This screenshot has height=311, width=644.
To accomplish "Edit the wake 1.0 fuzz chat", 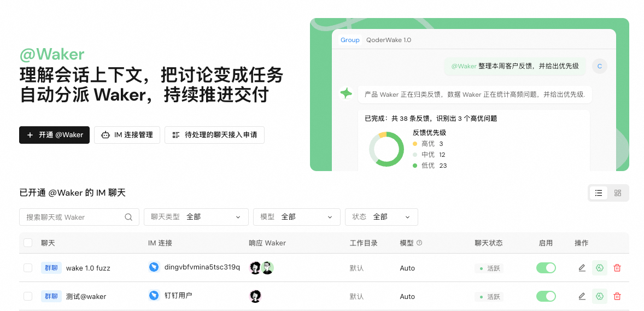I will pos(582,268).
